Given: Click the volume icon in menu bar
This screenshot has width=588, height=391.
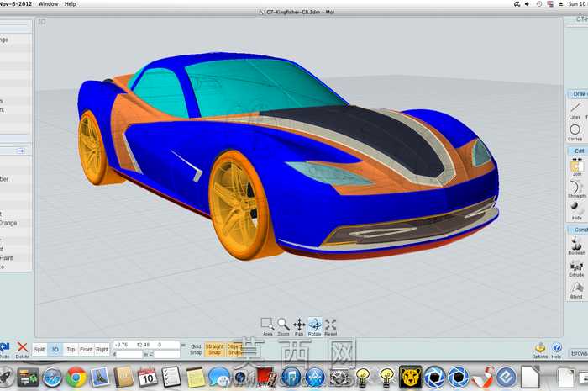Looking at the screenshot, I should [x=528, y=3].
